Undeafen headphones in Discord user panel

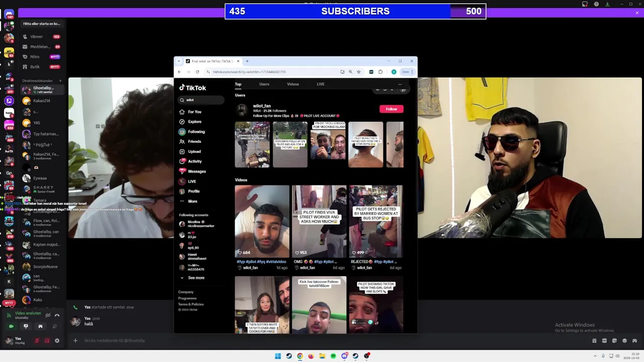coord(47,340)
